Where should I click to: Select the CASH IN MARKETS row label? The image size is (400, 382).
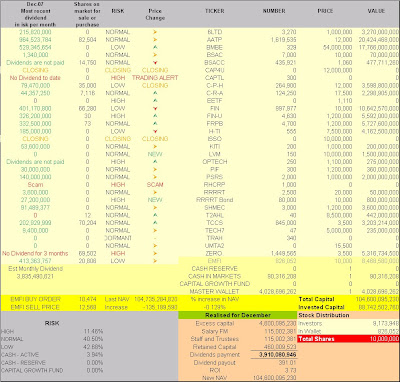215,276
